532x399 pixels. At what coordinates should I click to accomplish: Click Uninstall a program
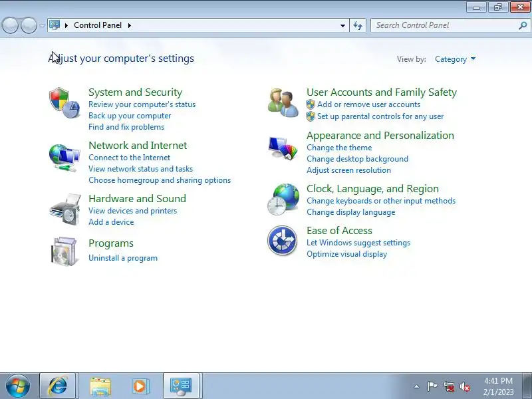click(x=123, y=258)
